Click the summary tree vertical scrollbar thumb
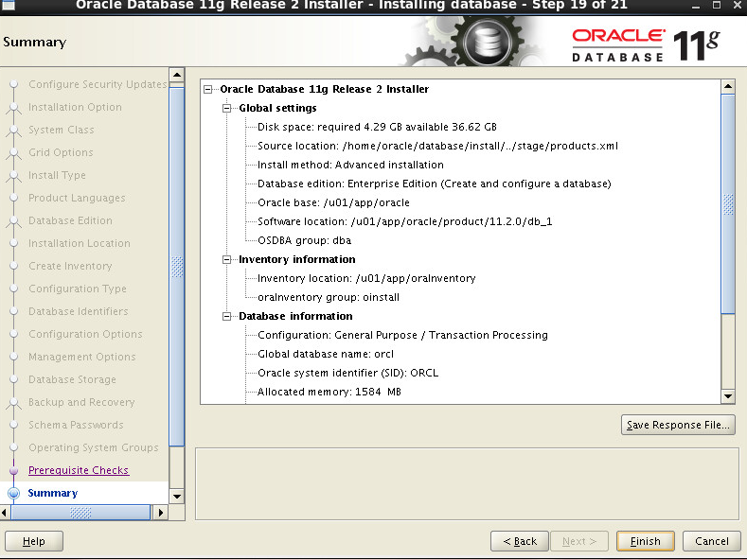Image resolution: width=747 pixels, height=560 pixels. 728,203
